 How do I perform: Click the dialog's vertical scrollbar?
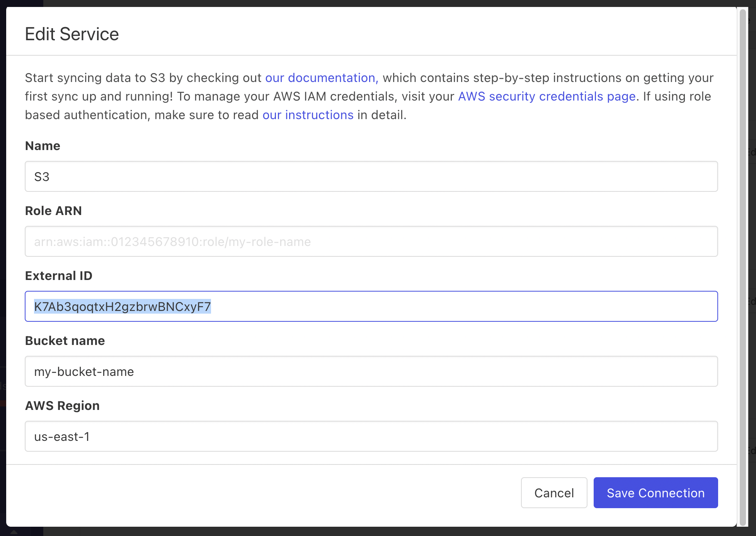click(742, 267)
